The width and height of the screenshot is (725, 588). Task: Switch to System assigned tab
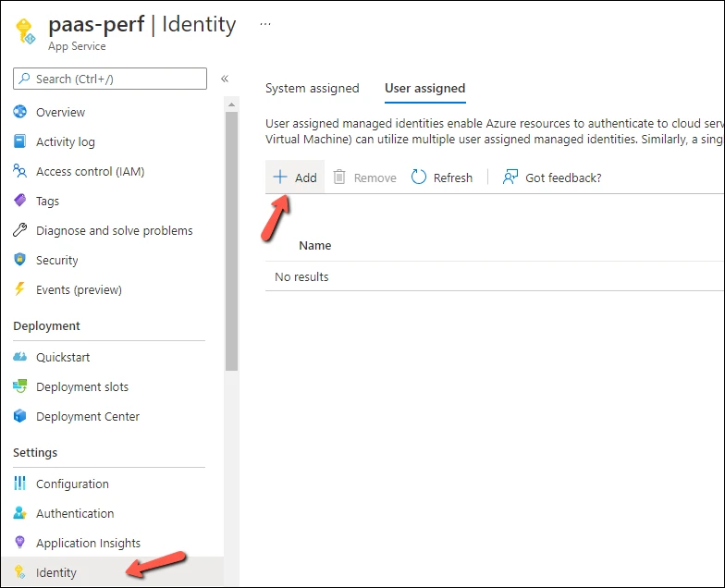point(313,89)
